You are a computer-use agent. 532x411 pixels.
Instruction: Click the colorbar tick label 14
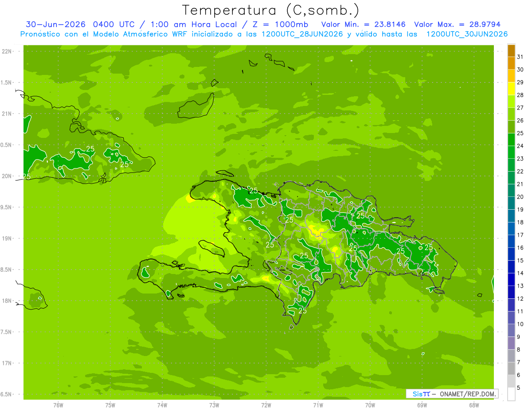pos(520,273)
